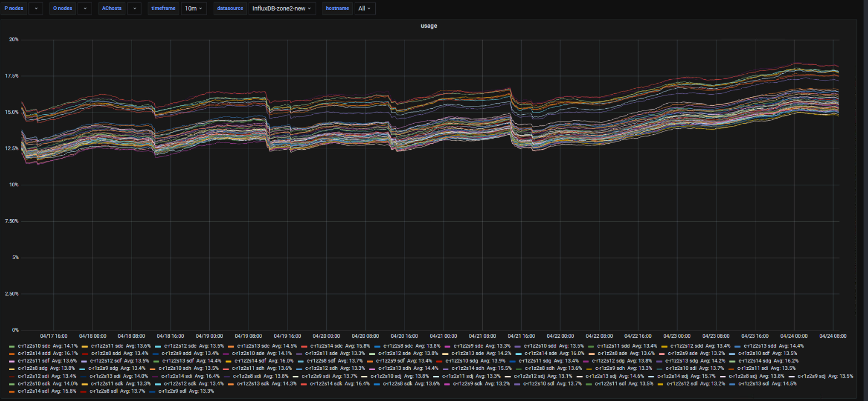Click the datasource variable label

230,8
